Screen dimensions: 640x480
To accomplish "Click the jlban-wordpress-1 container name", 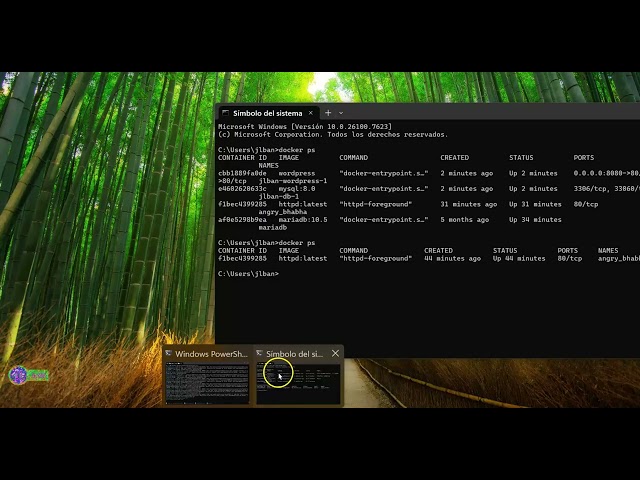I will 292,181.
